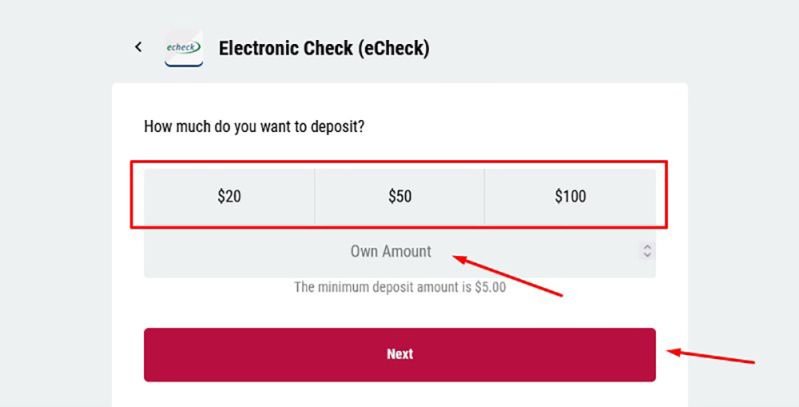Click the divider between $20 and $50
This screenshot has height=407, width=799.
315,197
